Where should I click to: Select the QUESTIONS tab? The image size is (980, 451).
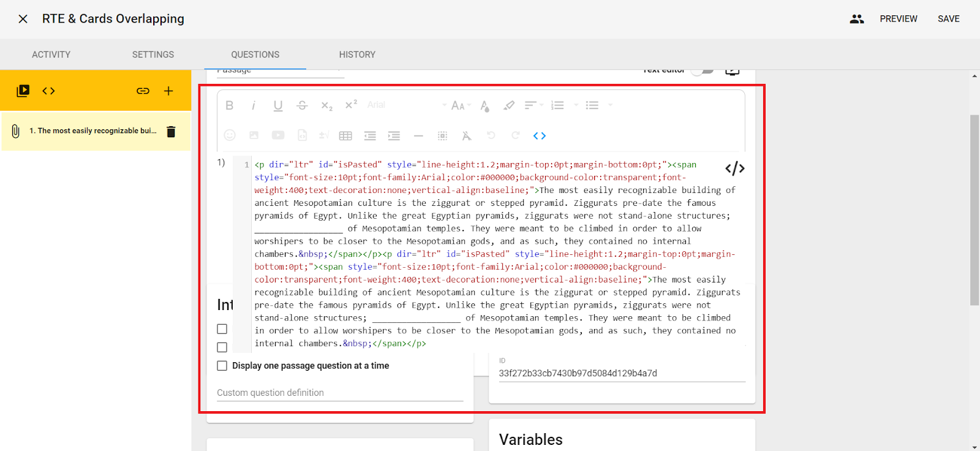click(255, 55)
